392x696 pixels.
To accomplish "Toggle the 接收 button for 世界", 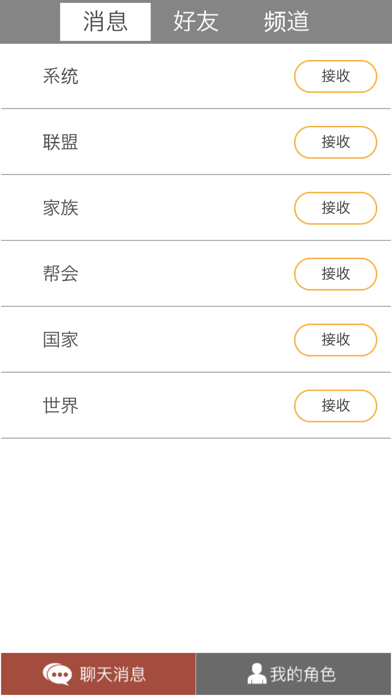I will (x=336, y=406).
